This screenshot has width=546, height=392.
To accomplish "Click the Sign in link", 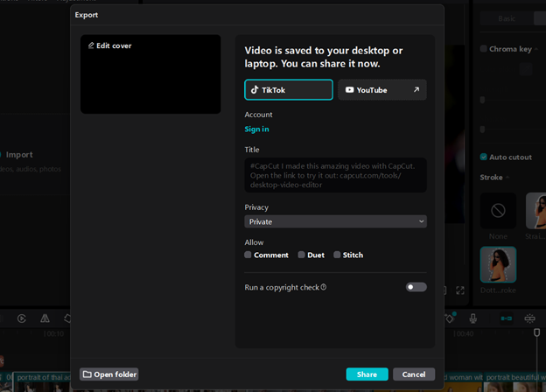I will tap(256, 129).
